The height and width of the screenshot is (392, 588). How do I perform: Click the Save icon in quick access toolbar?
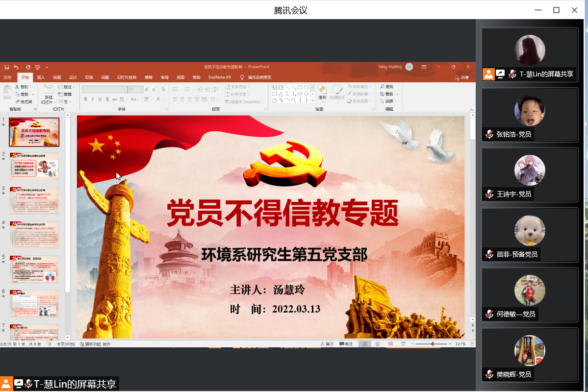pyautogui.click(x=6, y=67)
